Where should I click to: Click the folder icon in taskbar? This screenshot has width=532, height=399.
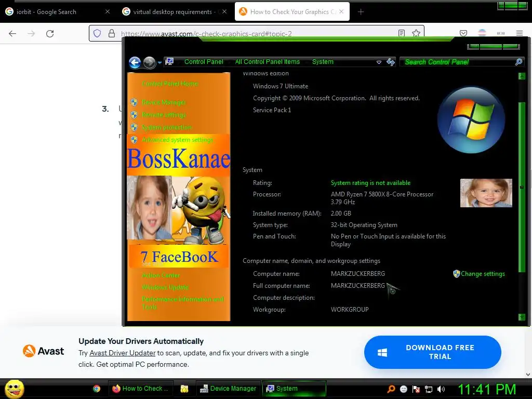point(184,389)
